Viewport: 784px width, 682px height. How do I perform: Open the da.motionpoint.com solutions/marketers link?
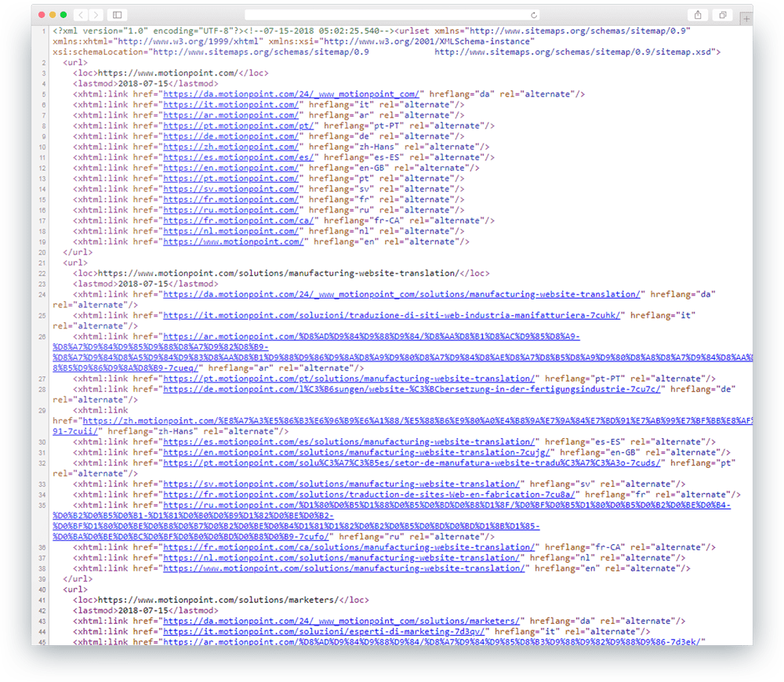pyautogui.click(x=342, y=621)
